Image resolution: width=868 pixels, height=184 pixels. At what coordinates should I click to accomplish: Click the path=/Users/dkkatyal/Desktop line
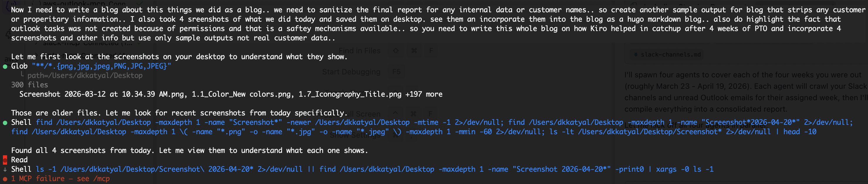click(85, 75)
